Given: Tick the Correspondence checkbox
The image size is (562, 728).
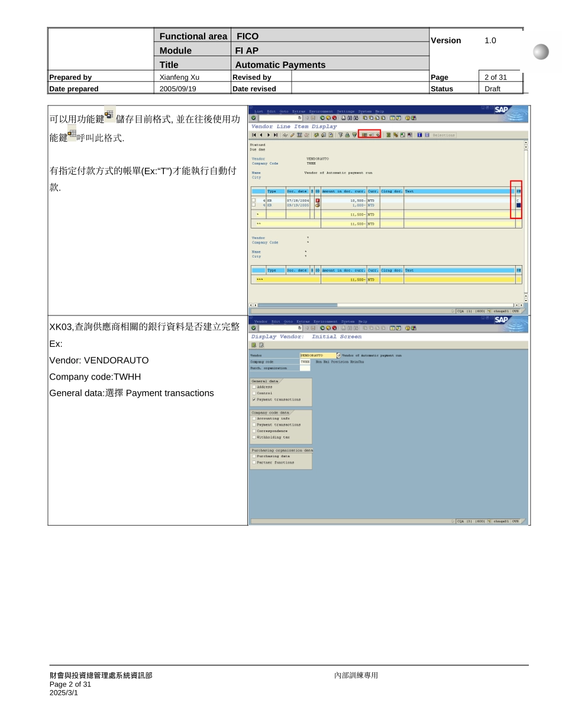Looking at the screenshot, I should tap(254, 431).
